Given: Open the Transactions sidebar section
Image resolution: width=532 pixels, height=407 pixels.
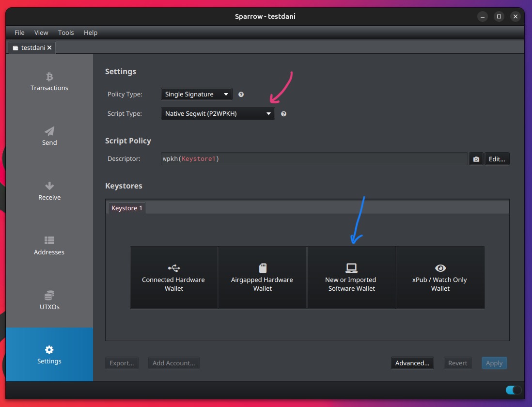Looking at the screenshot, I should tap(49, 82).
